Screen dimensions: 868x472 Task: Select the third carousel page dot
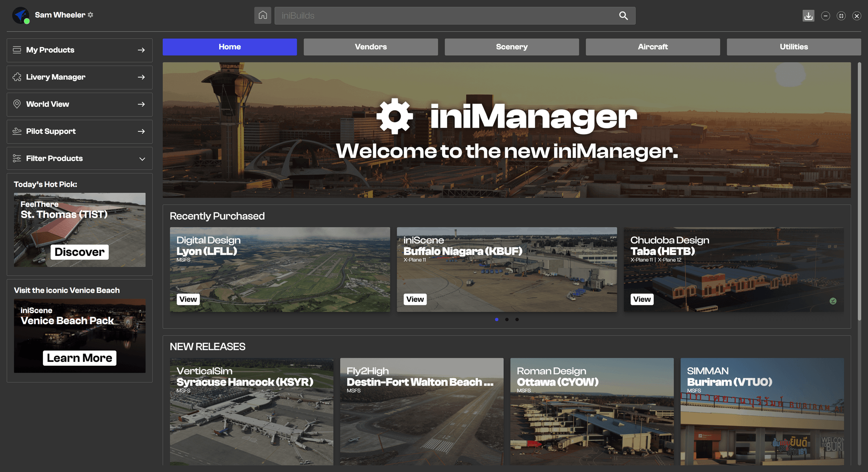click(x=517, y=319)
